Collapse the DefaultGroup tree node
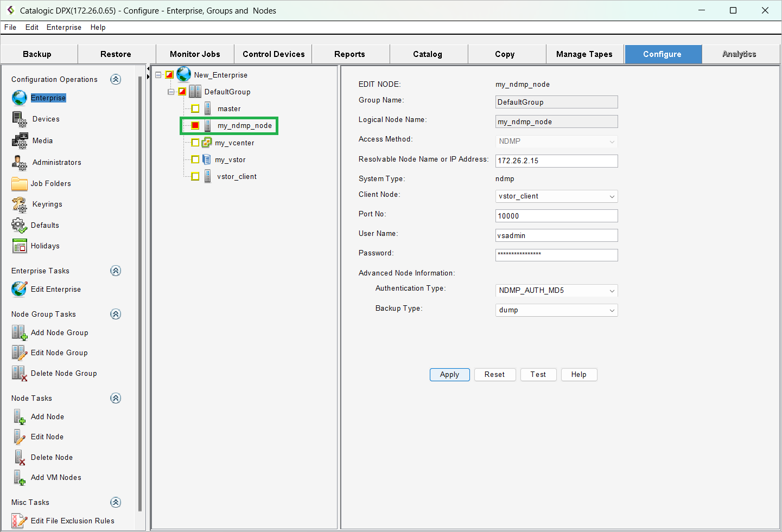 (171, 92)
